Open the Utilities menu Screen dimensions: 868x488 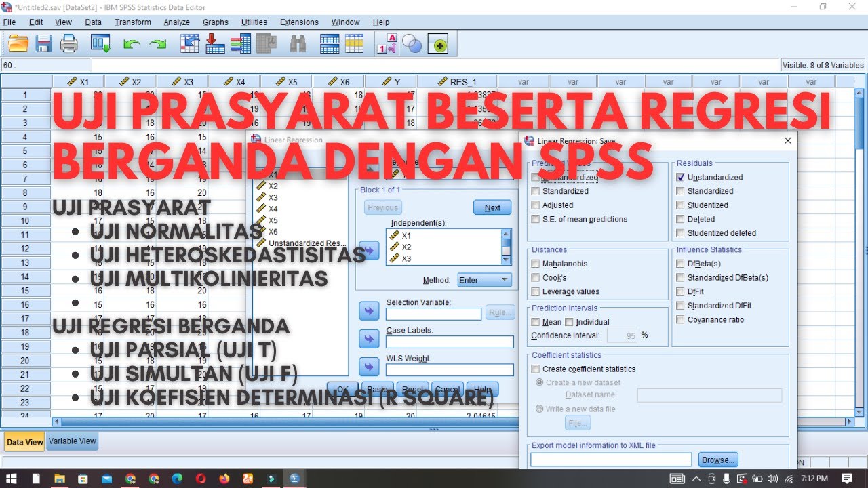coord(255,22)
